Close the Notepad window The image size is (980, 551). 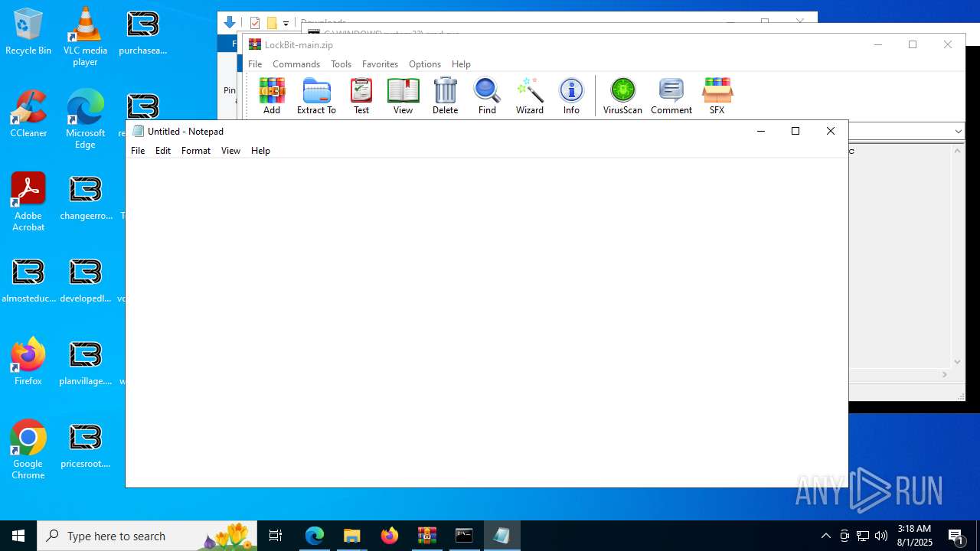tap(831, 131)
